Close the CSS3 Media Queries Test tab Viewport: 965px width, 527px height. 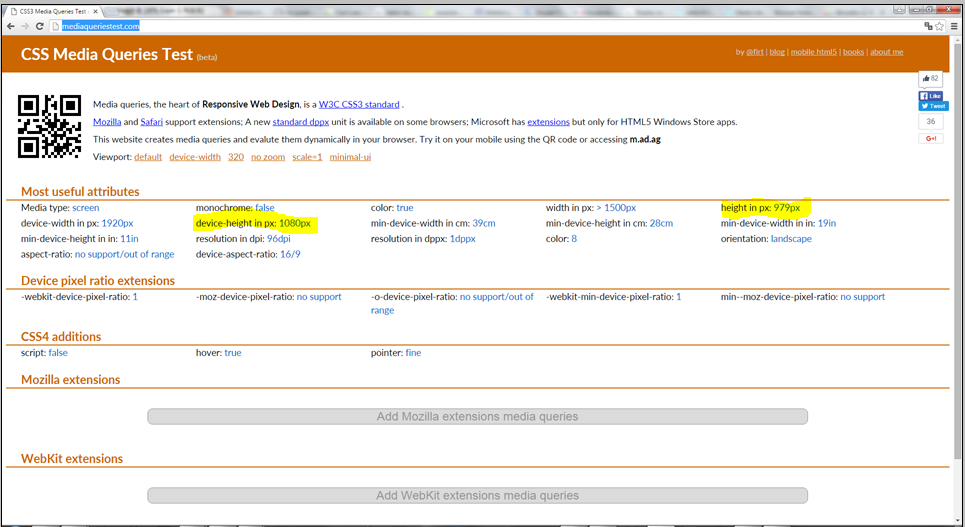point(96,10)
